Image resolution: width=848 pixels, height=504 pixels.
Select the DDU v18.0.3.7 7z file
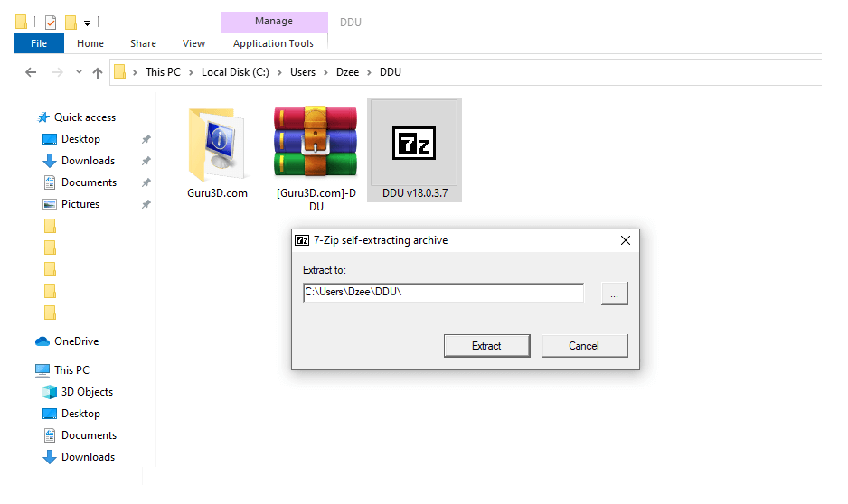[414, 150]
